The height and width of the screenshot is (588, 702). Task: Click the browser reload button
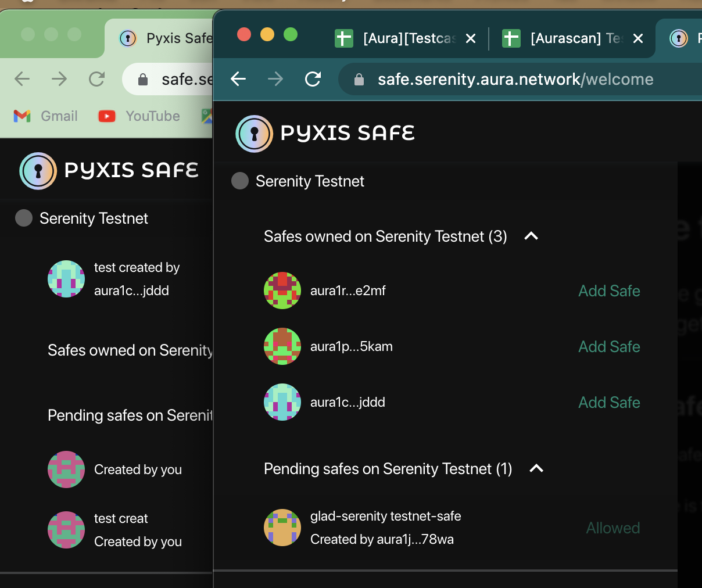click(313, 79)
